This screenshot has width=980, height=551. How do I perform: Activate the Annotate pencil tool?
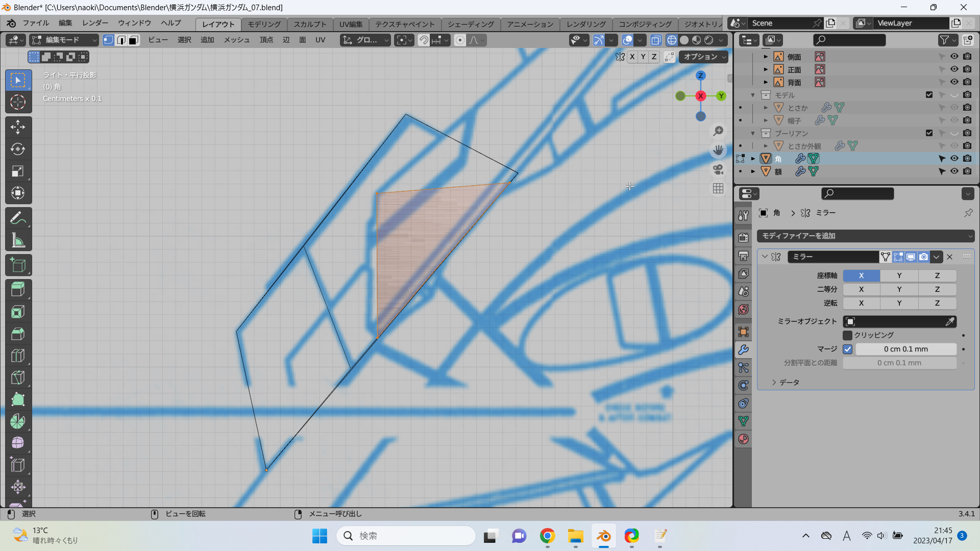pyautogui.click(x=18, y=218)
